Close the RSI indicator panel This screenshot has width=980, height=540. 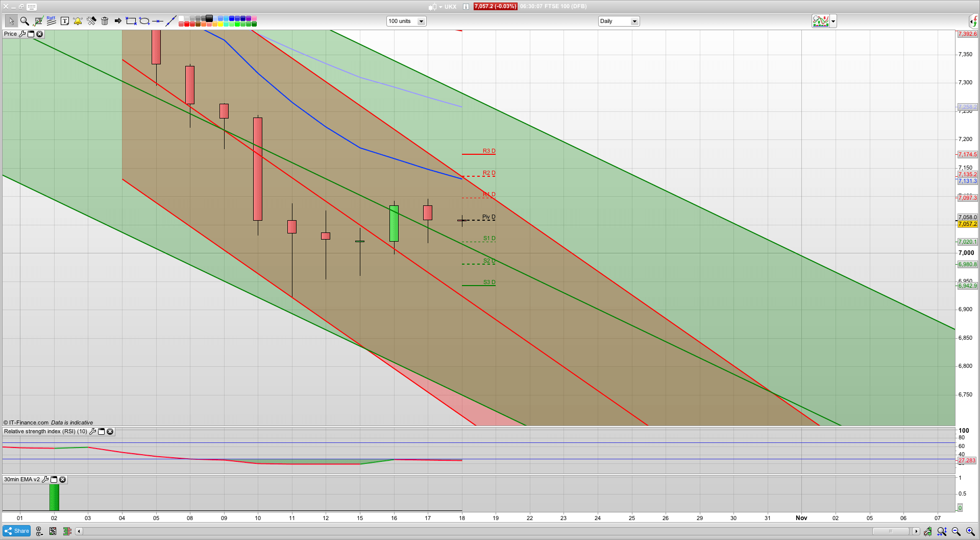coord(110,432)
